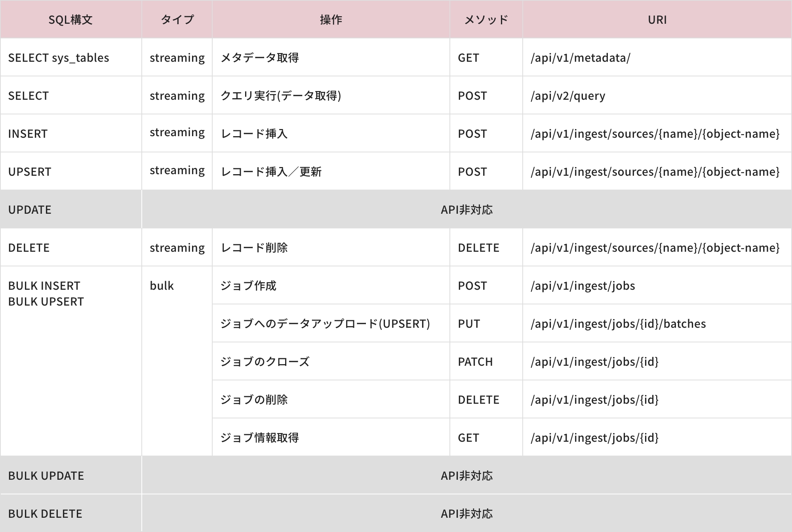Image resolution: width=792 pixels, height=532 pixels.
Task: Click the bulk type cell
Action: coord(162,286)
